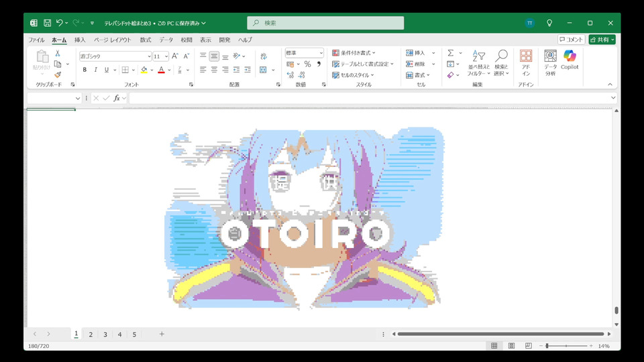Click the Merge and center icon
The image size is (644, 362).
(263, 70)
